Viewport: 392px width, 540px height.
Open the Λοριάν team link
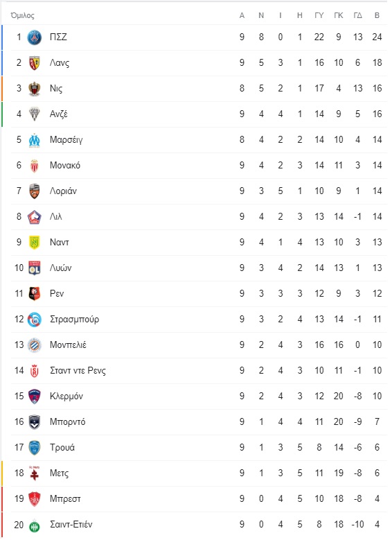[x=63, y=191]
